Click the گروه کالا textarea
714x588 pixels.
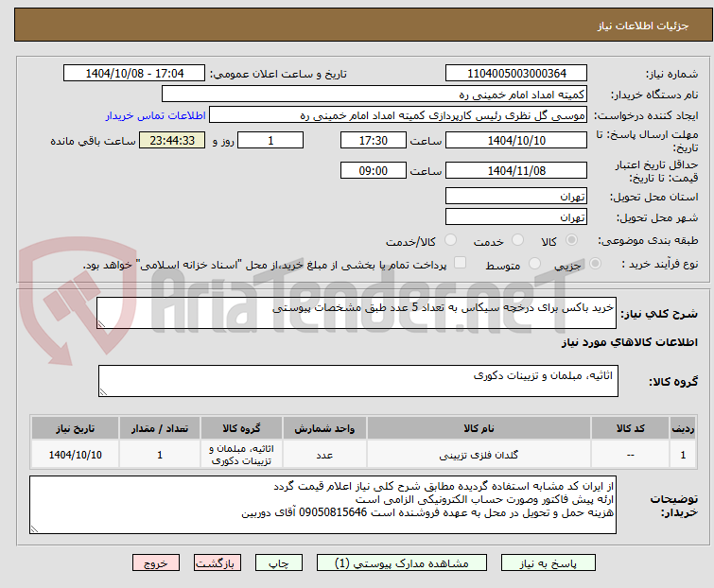click(357, 381)
